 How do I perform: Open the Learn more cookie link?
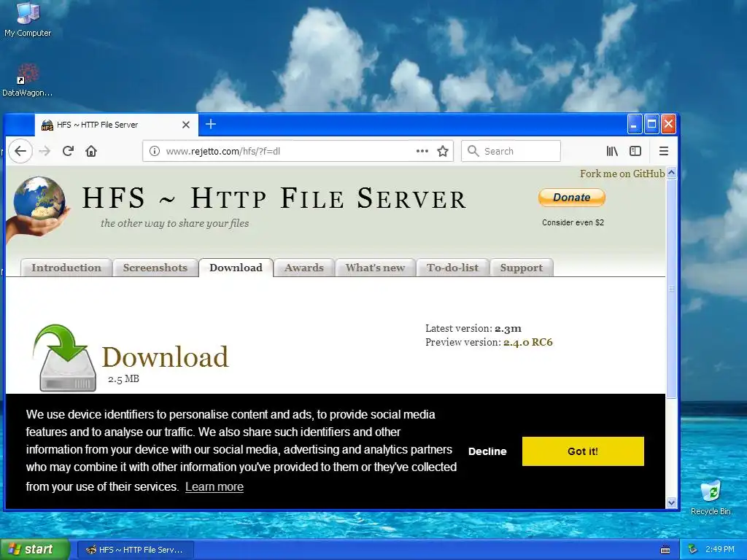click(214, 486)
